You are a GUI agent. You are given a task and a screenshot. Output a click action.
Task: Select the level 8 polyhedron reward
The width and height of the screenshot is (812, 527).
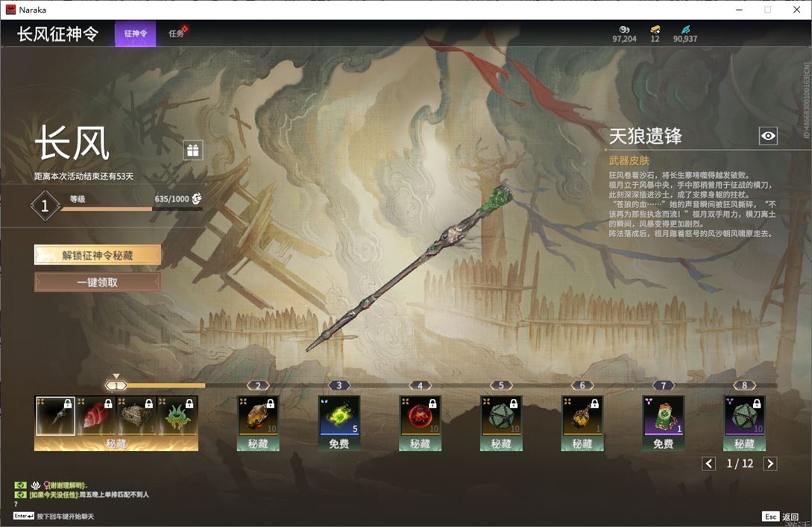744,415
